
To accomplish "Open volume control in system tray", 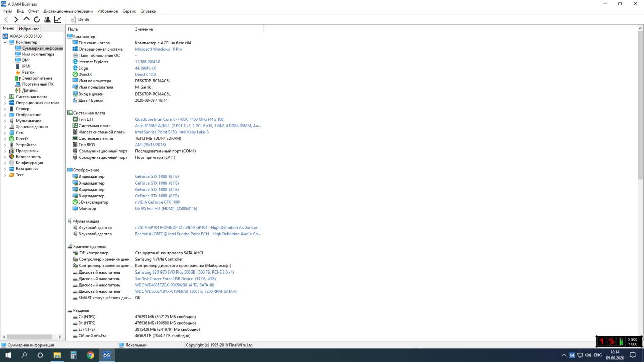I will [x=588, y=355].
